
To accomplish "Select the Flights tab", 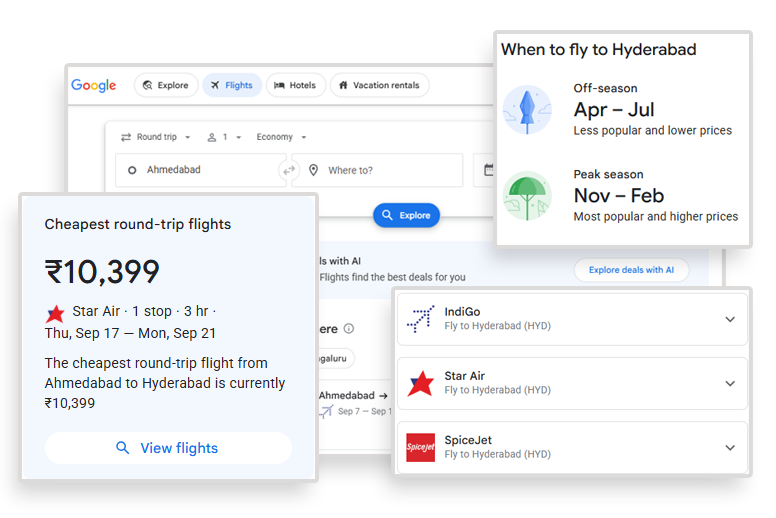I will point(232,85).
